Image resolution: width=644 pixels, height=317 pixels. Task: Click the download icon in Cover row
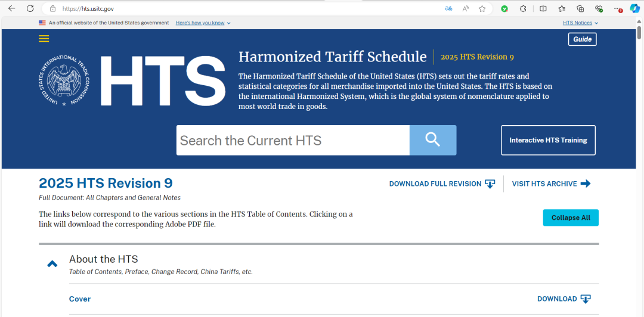click(586, 299)
